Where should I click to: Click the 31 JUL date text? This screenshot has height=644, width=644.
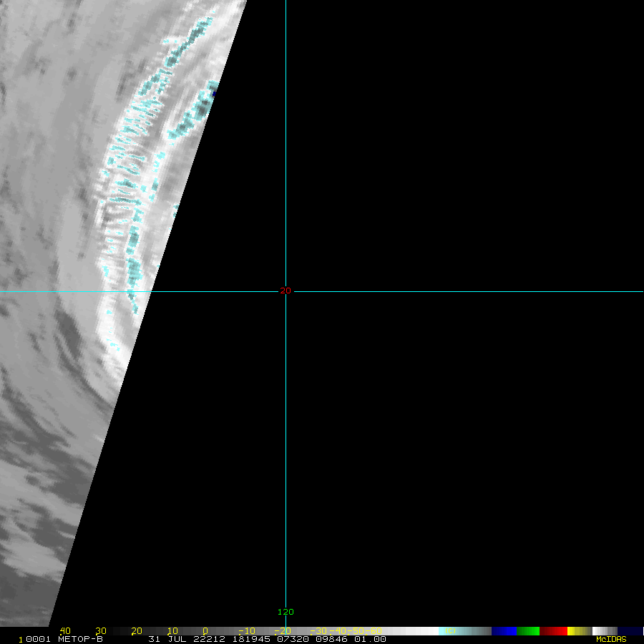[x=165, y=639]
